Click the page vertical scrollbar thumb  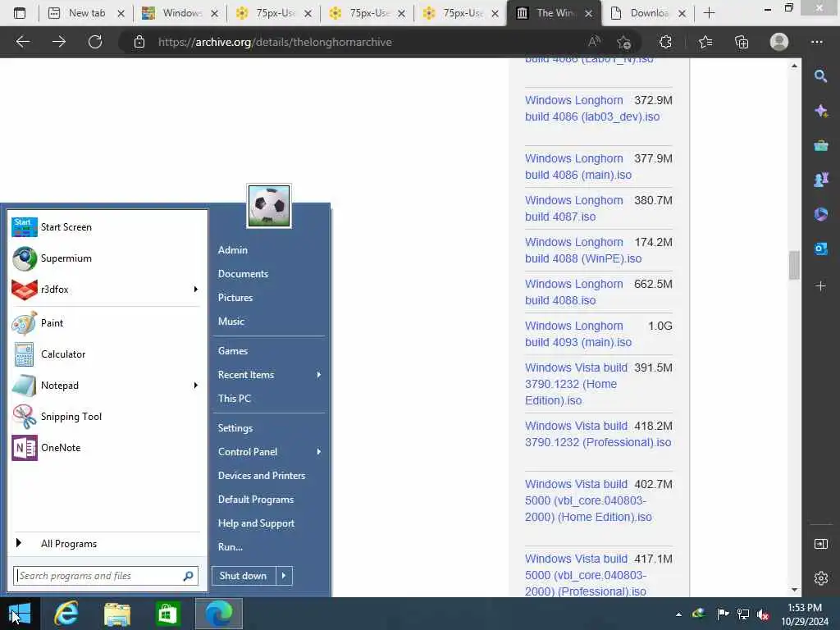point(794,265)
